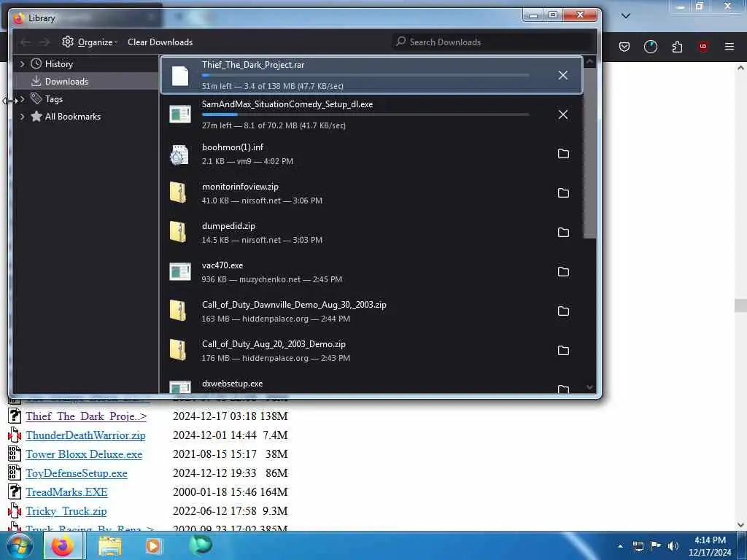Click the Call_of_Duty_Dawnville_Demo zip archive icon
Image resolution: width=747 pixels, height=560 pixels.
click(x=178, y=311)
